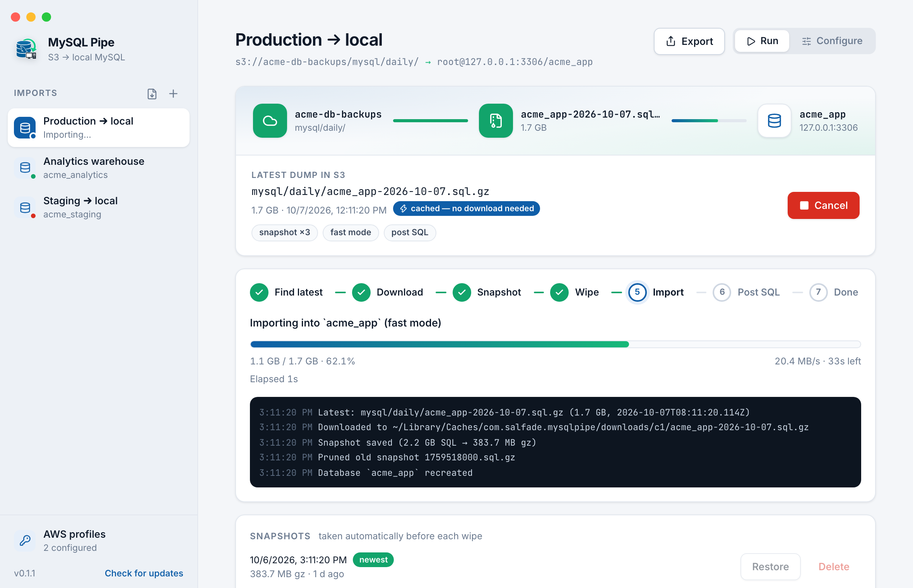This screenshot has width=913, height=588.
Task: Click the Export button
Action: 689,41
